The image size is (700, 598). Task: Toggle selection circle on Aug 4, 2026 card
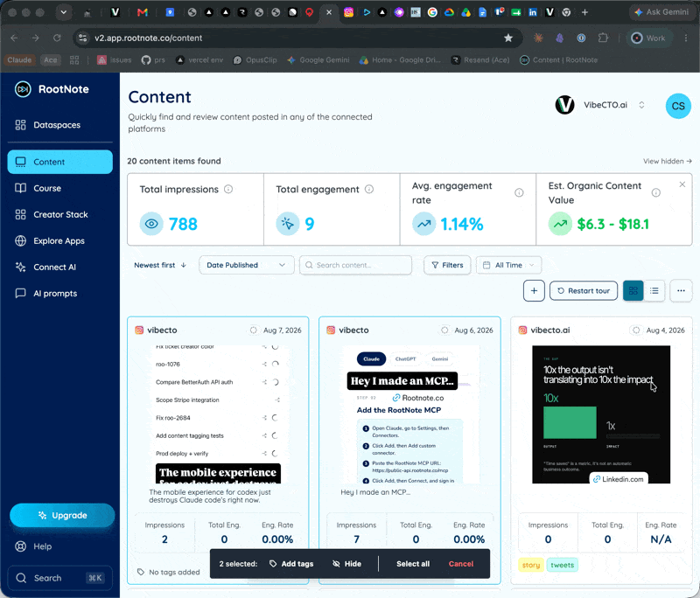pyautogui.click(x=636, y=330)
